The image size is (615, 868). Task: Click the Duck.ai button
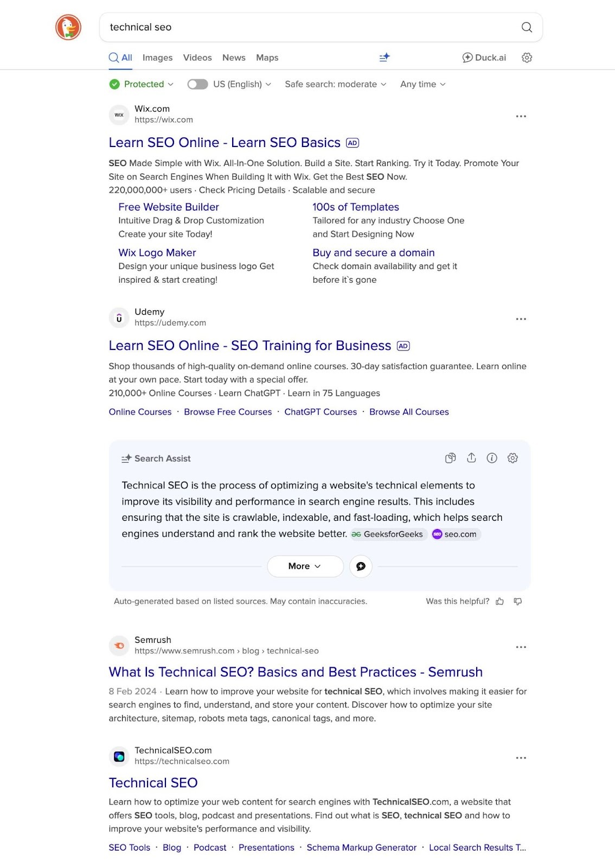click(484, 58)
